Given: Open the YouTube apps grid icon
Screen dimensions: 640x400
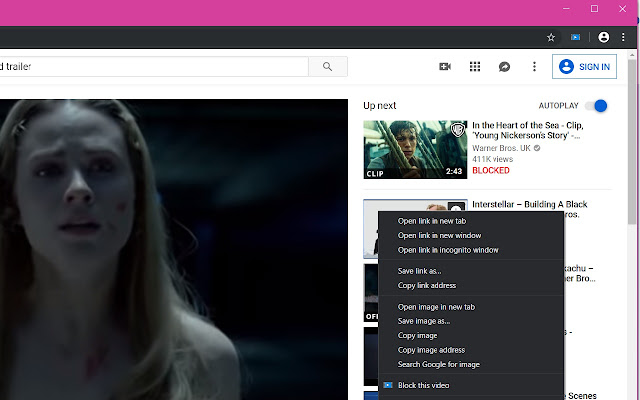Looking at the screenshot, I should tap(475, 67).
